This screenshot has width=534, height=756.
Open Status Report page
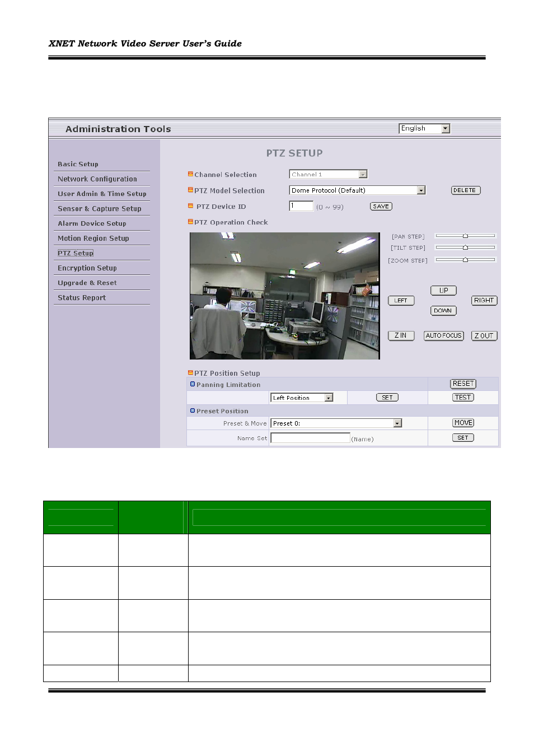tap(81, 298)
